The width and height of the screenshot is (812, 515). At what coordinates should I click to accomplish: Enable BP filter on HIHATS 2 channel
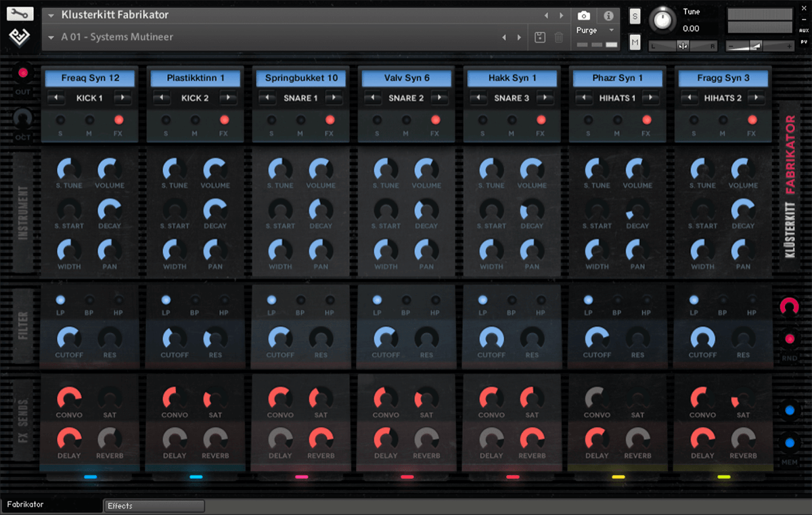(723, 300)
